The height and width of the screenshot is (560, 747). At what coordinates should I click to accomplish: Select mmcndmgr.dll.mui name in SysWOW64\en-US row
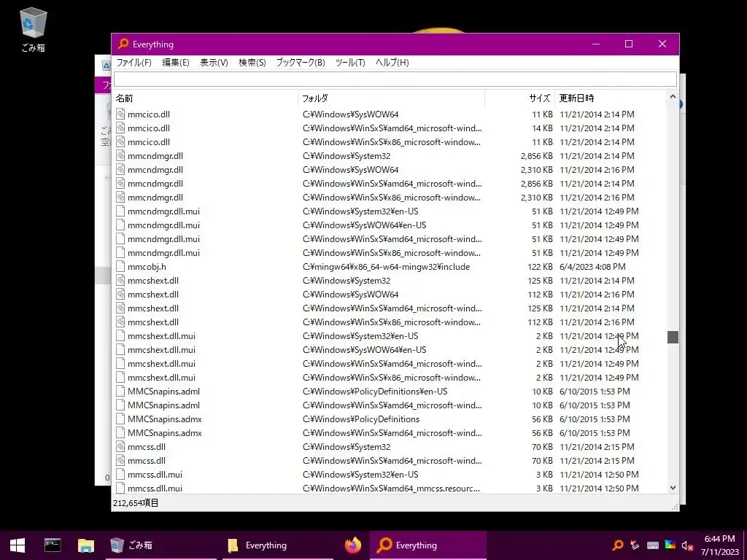163,225
